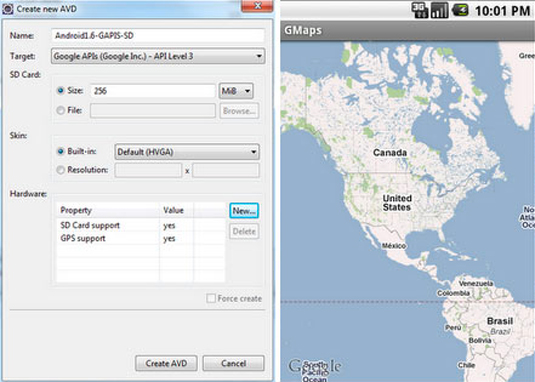
Task: Click the Delete hardware button
Action: coord(244,231)
